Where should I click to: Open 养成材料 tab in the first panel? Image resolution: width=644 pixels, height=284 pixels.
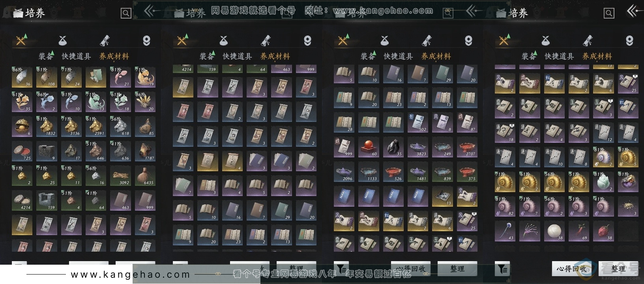pos(114,56)
